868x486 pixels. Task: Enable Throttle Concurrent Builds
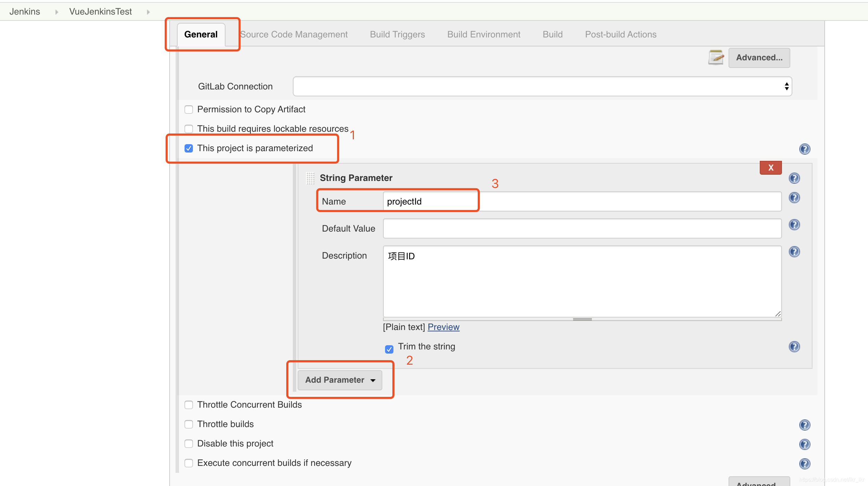[x=189, y=405]
